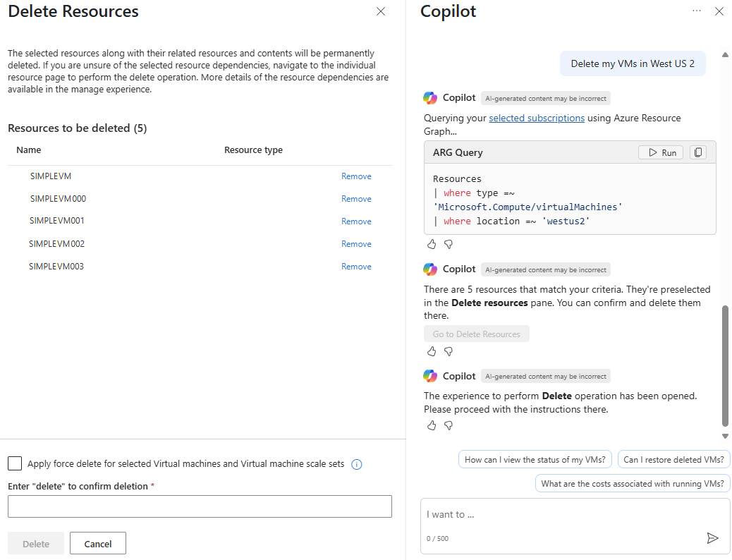Image resolution: width=732 pixels, height=560 pixels.
Task: Select the 'Can I restore deleted VMs?' suggestion
Action: (x=673, y=460)
